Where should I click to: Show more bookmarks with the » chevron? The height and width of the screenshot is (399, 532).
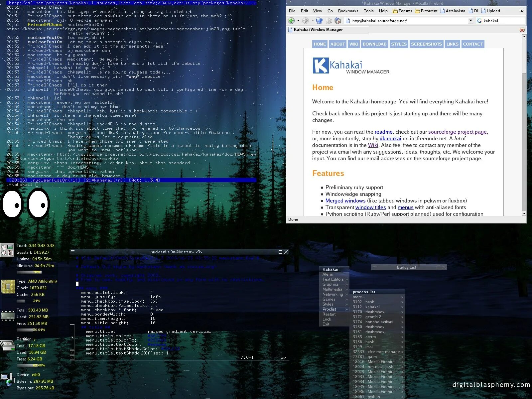click(x=522, y=11)
